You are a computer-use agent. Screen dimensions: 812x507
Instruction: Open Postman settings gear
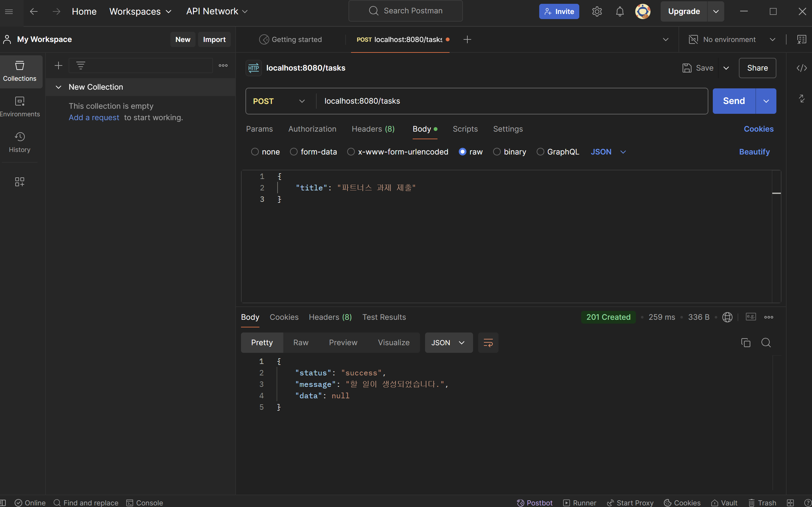point(597,11)
